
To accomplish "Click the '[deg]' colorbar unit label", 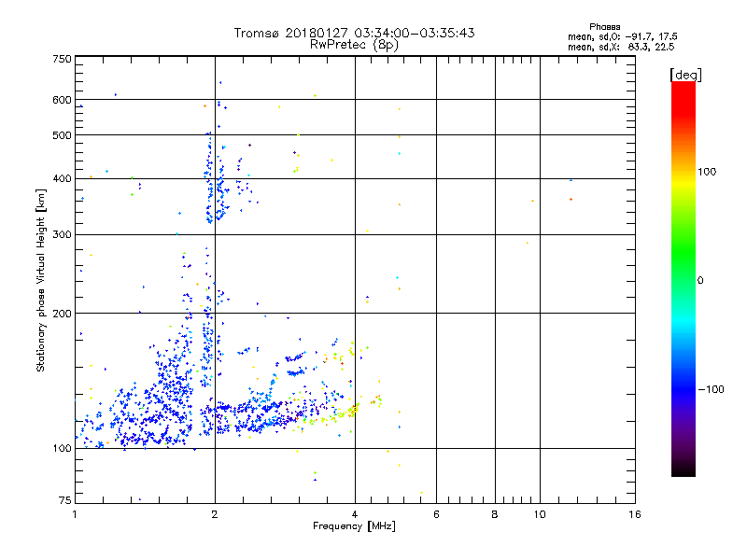I will click(685, 75).
